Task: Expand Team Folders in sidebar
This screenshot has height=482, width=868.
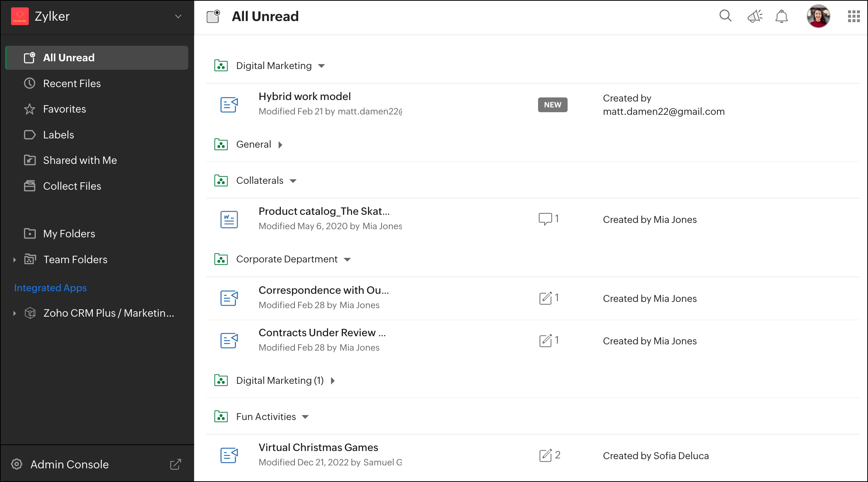Action: 14,260
